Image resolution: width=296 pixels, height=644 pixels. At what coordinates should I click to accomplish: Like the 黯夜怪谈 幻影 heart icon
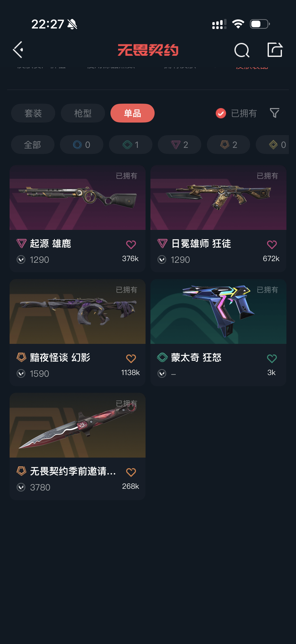point(131,358)
